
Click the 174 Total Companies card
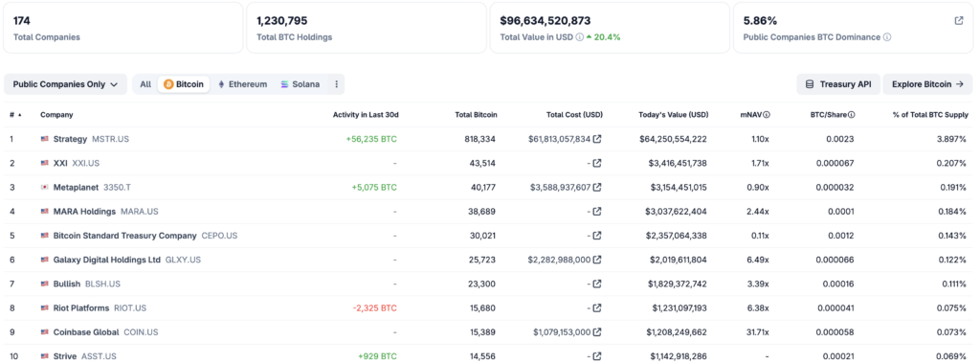click(123, 28)
